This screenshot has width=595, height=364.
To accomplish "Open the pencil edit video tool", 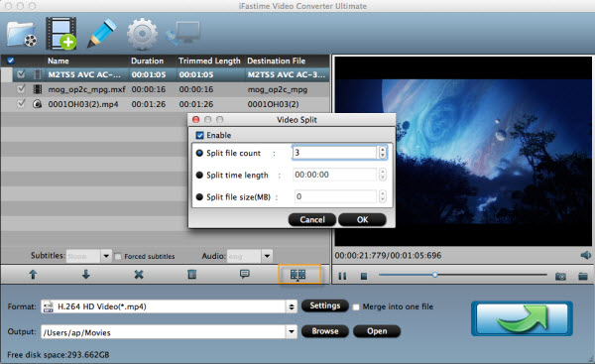I will pos(102,34).
